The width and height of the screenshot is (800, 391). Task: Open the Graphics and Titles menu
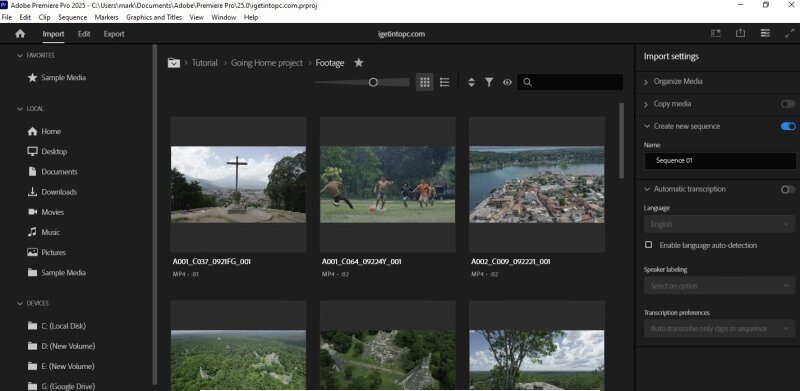[x=154, y=17]
